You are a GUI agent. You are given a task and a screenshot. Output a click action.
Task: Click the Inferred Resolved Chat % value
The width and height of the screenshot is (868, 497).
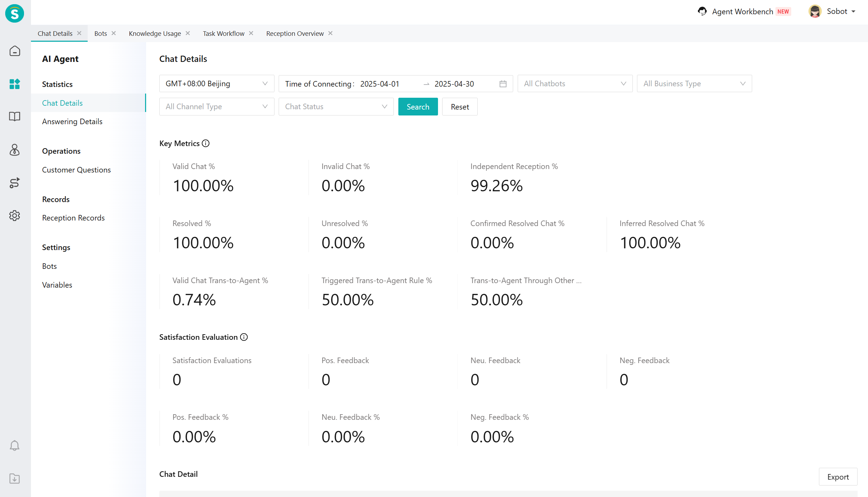650,242
